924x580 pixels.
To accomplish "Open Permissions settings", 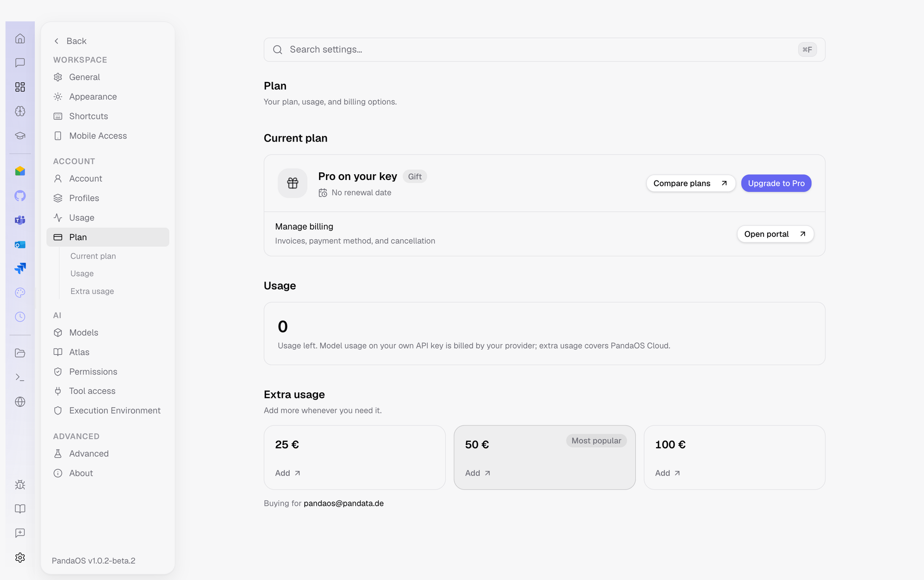I will (108, 372).
